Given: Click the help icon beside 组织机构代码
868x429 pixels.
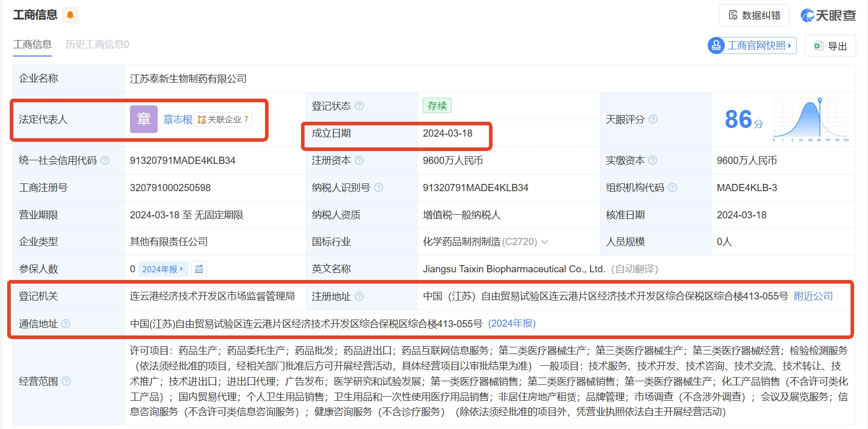Looking at the screenshot, I should pyautogui.click(x=672, y=188).
